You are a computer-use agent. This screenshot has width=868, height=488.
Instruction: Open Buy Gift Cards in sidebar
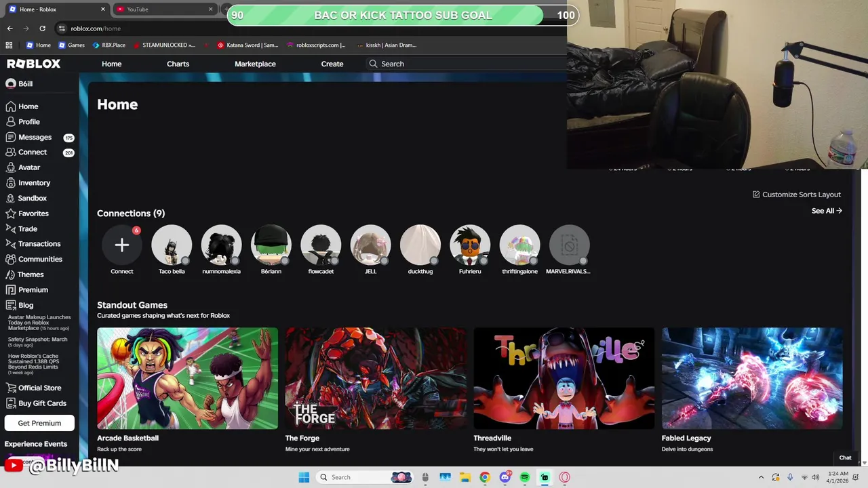36,403
